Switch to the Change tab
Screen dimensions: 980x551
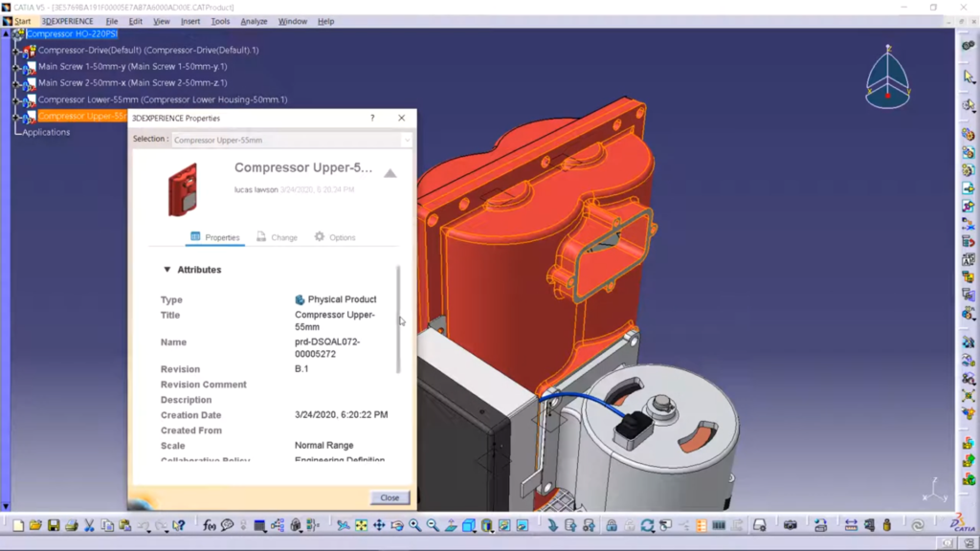point(277,237)
